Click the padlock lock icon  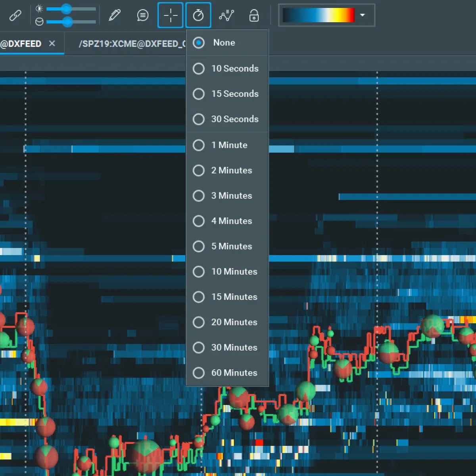254,15
